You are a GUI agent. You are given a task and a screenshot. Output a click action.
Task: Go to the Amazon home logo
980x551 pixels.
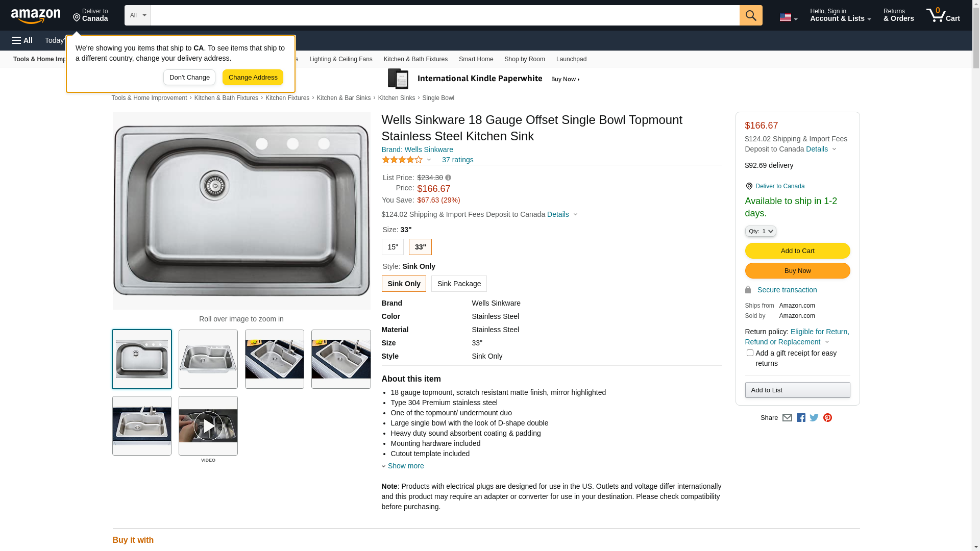coord(36,16)
